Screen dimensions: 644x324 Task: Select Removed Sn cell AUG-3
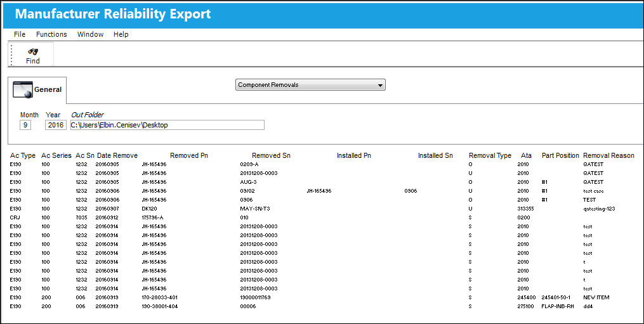(x=249, y=182)
